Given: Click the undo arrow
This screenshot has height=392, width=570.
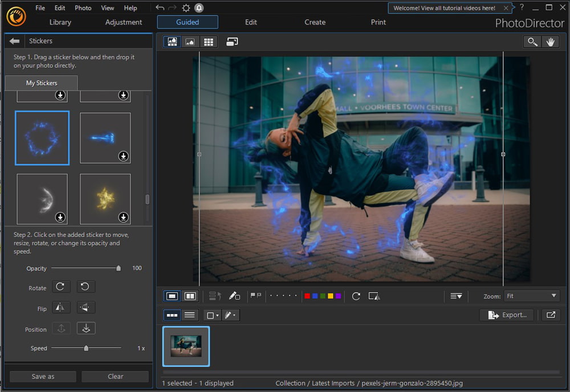Looking at the screenshot, I should click(159, 7).
